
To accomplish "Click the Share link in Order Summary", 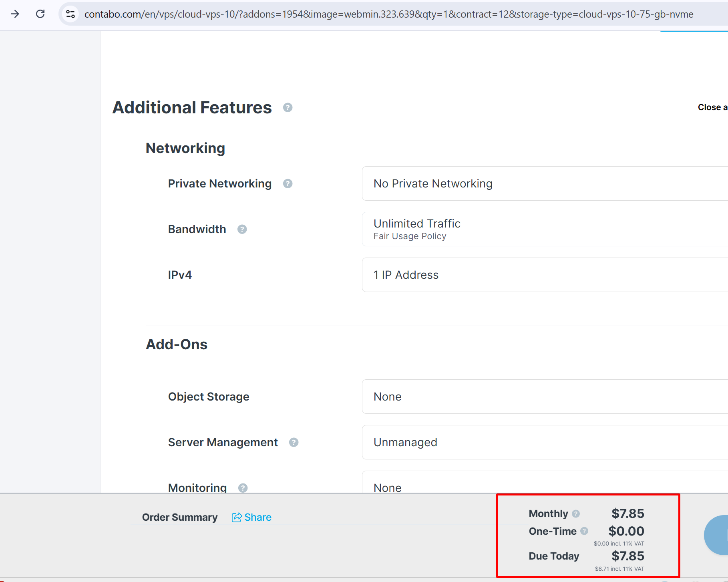I will point(251,518).
